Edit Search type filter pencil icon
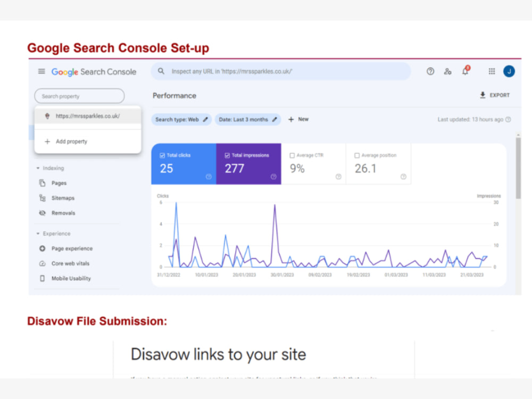The height and width of the screenshot is (399, 532). 205,119
